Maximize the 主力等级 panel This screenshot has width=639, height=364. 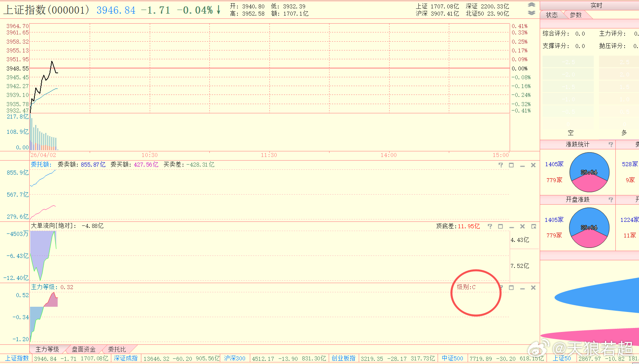pyautogui.click(x=511, y=288)
